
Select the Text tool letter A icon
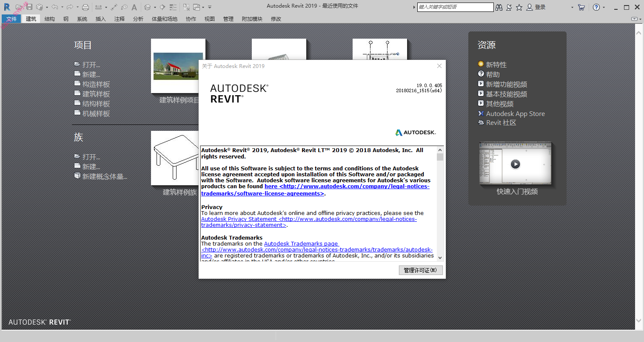[134, 7]
